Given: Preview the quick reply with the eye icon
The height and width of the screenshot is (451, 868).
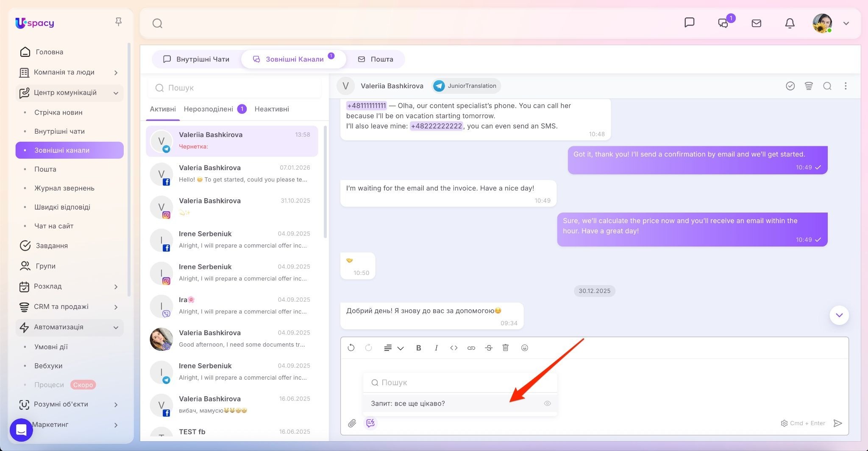Looking at the screenshot, I should point(547,403).
